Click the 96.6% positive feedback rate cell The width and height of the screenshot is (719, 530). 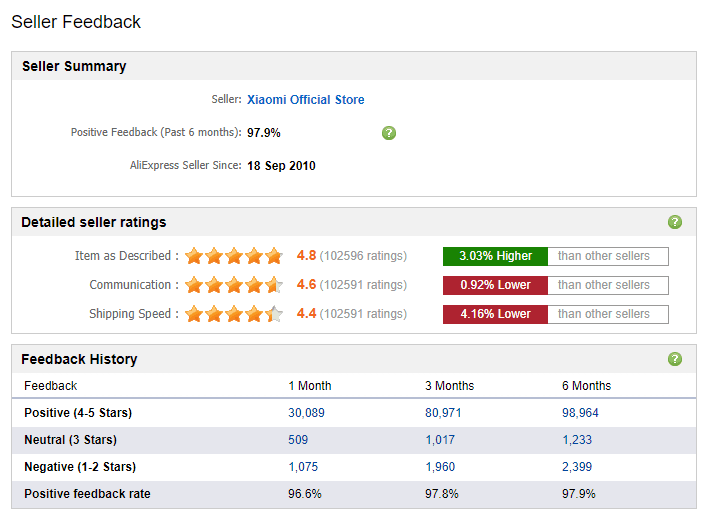point(304,494)
